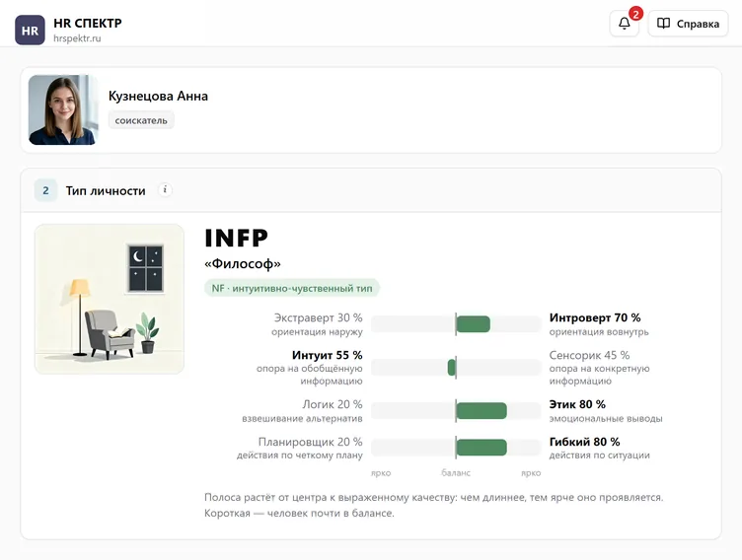Click the Этик 80 % green bar
The width and height of the screenshot is (742, 560).
(x=482, y=410)
